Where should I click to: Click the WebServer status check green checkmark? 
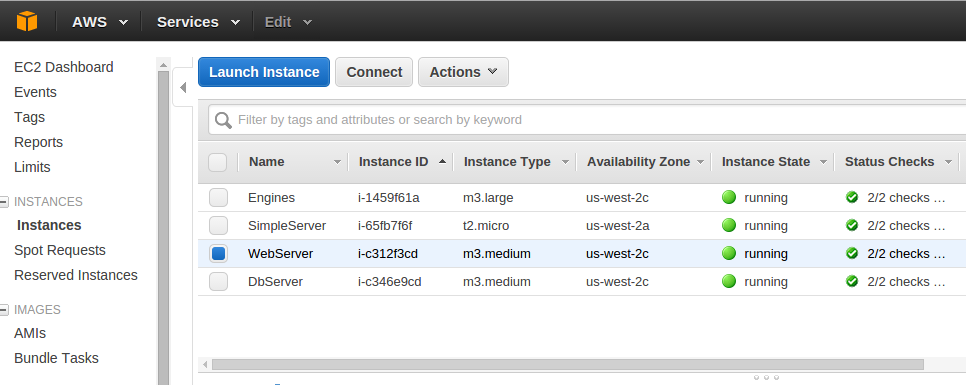[x=852, y=253]
